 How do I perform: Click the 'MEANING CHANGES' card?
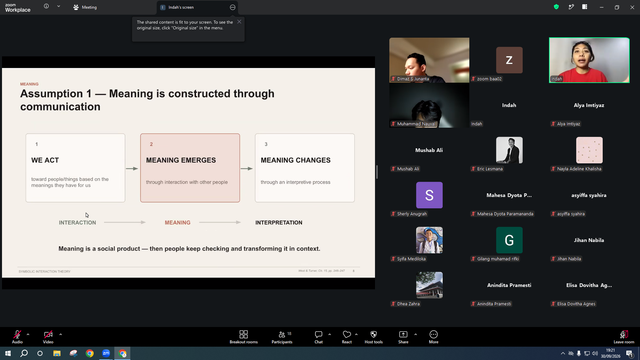[x=305, y=168]
